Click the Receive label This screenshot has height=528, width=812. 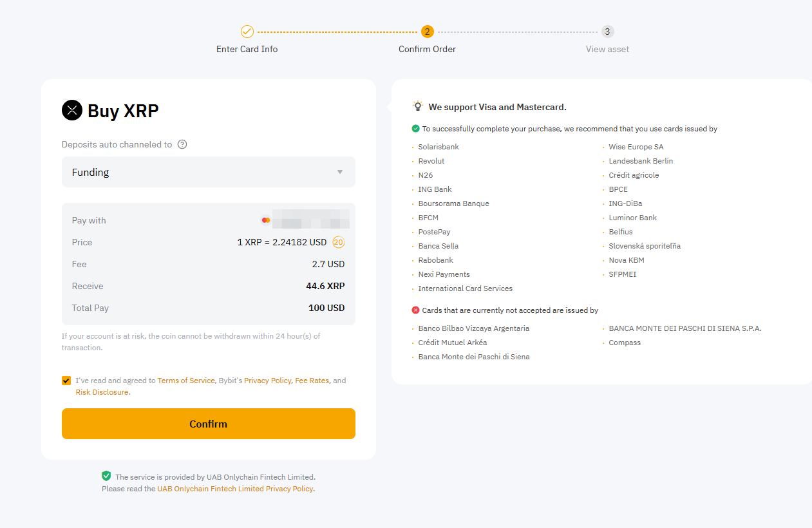[88, 286]
